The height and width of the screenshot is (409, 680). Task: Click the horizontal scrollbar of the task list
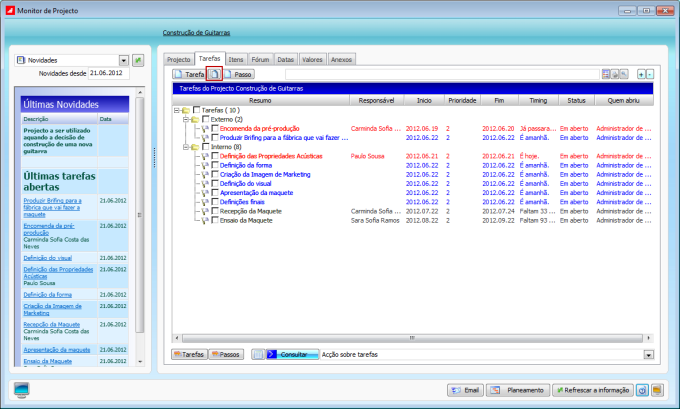tap(412, 338)
